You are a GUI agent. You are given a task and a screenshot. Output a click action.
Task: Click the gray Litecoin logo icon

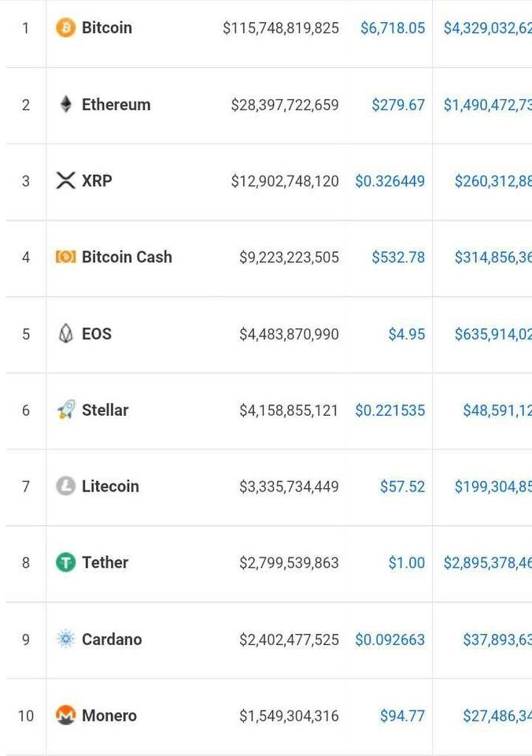click(x=65, y=486)
